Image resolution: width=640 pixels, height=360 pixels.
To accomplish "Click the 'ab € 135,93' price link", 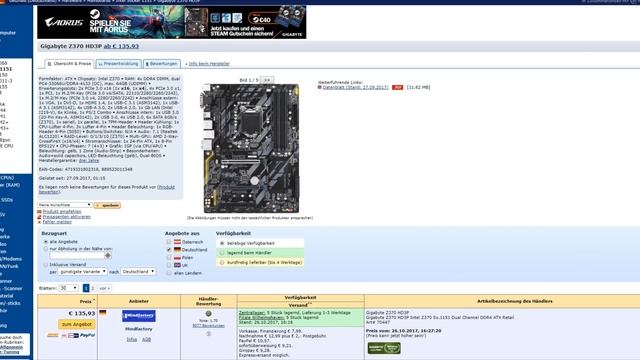I will pyautogui.click(x=121, y=46).
